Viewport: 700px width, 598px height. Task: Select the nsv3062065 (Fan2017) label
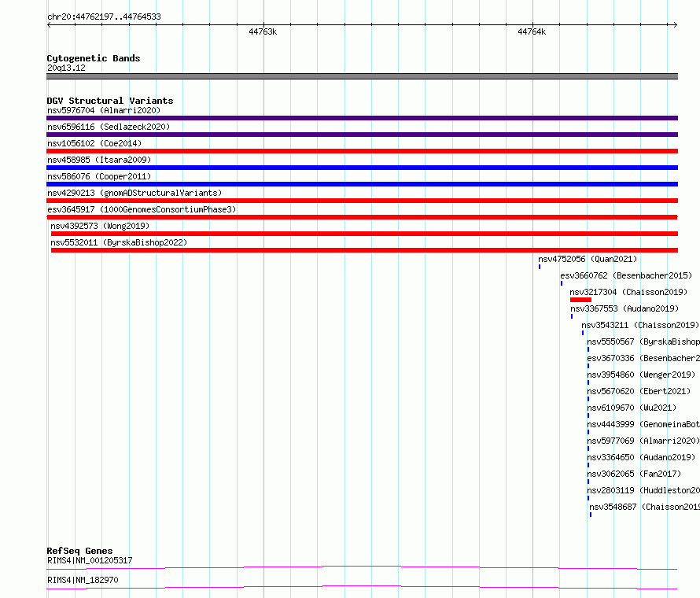pyautogui.click(x=634, y=474)
